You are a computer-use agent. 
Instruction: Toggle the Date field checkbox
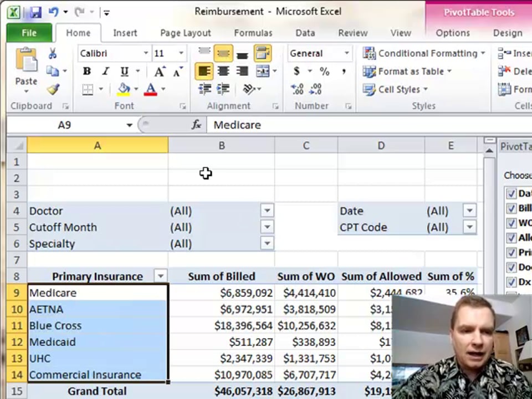coord(511,194)
